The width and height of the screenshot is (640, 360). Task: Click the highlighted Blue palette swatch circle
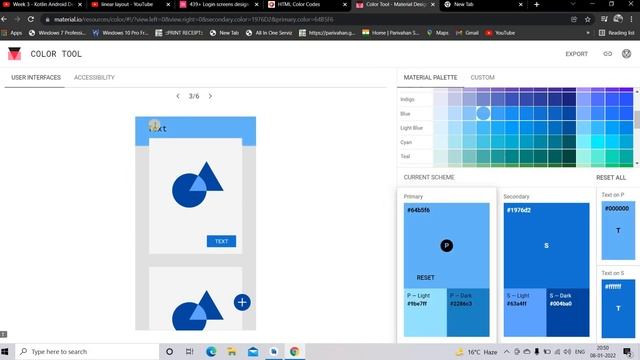[483, 113]
